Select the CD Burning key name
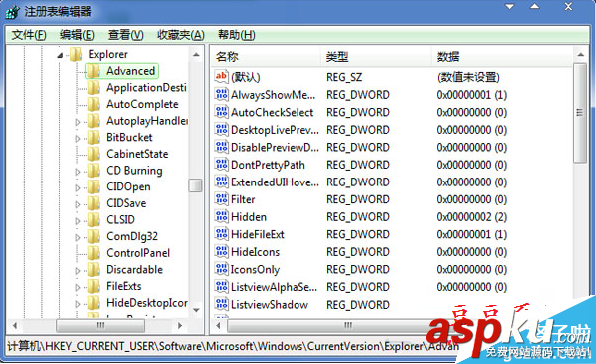 click(134, 171)
